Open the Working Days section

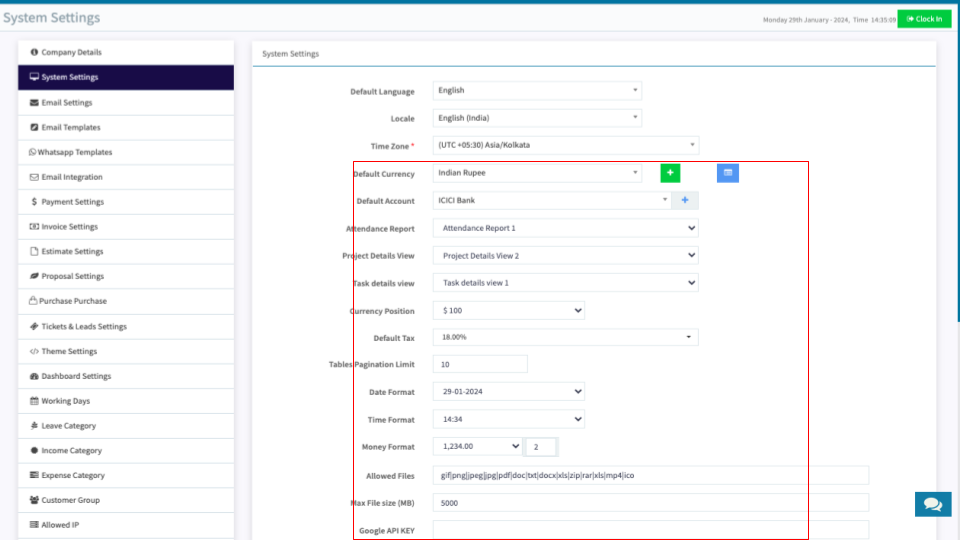(65, 401)
